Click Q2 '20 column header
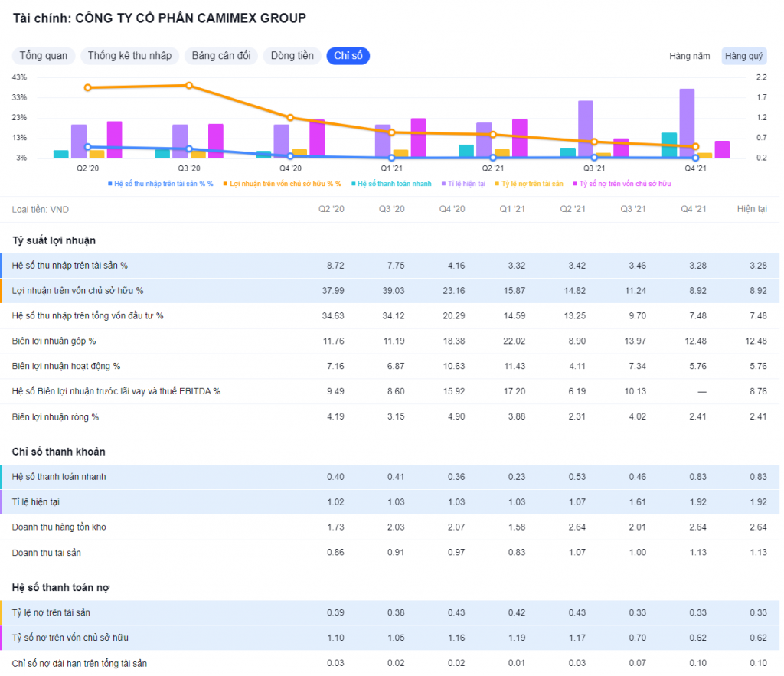This screenshot has width=784, height=676. click(331, 209)
